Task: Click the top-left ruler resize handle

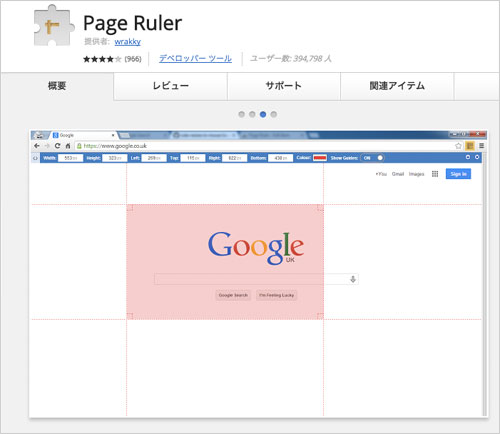Action: click(130, 208)
